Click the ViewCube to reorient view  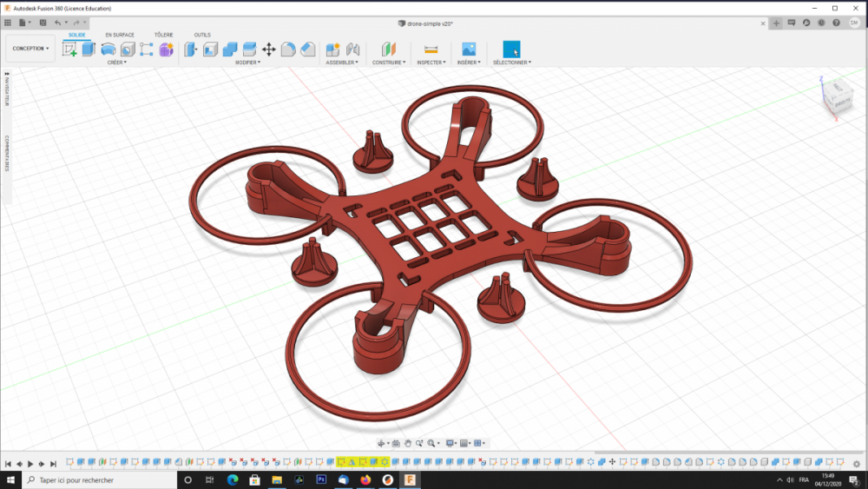838,96
